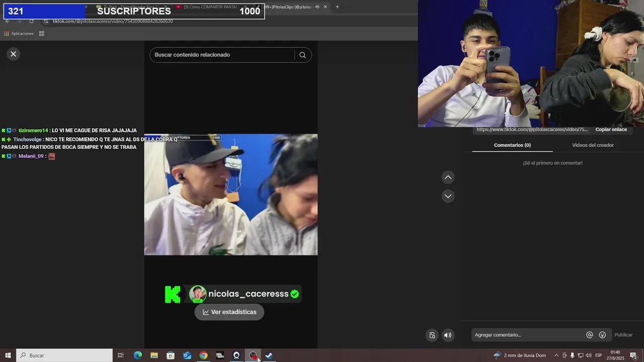Screen dimensions: 644x362
Task: Click the microphone tray icon
Action: 572,355
